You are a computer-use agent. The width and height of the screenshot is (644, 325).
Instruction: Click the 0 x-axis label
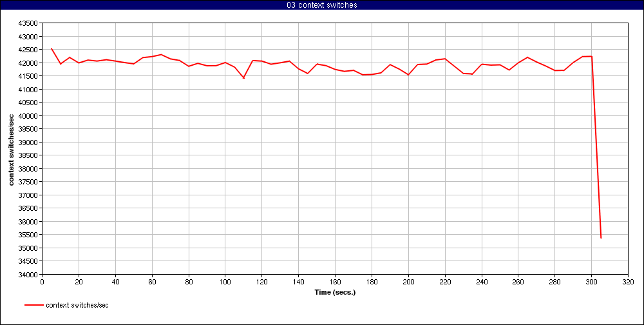click(42, 282)
